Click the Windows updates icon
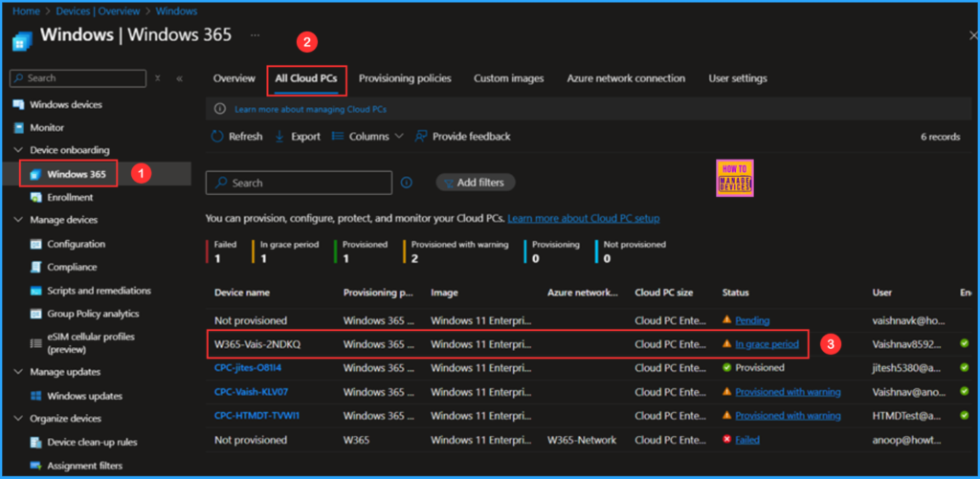Image resolution: width=980 pixels, height=479 pixels. [x=35, y=396]
